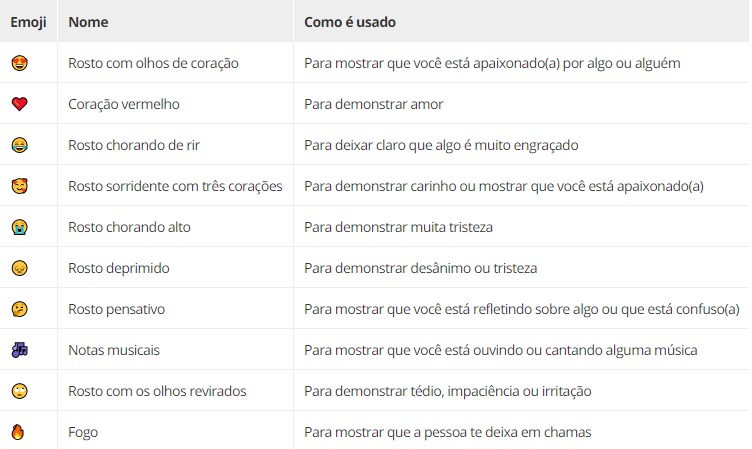
Task: Click the rolling eyes face emoji
Action: pyautogui.click(x=20, y=391)
